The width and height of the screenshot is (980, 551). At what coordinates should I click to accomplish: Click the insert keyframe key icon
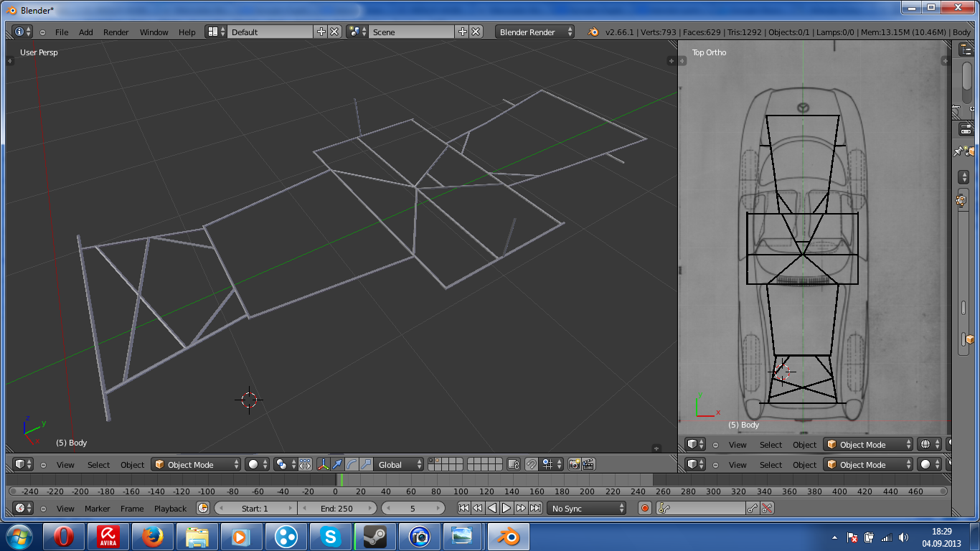[x=753, y=508]
